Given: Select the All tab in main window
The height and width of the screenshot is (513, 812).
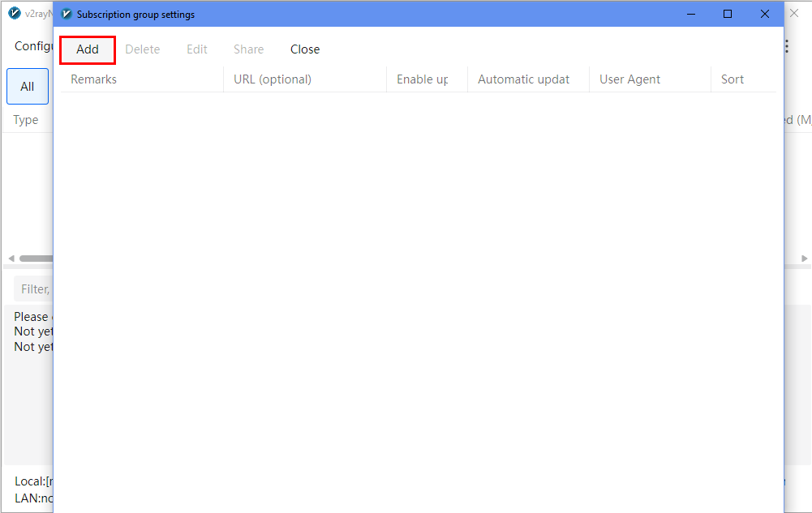Looking at the screenshot, I should click(28, 87).
